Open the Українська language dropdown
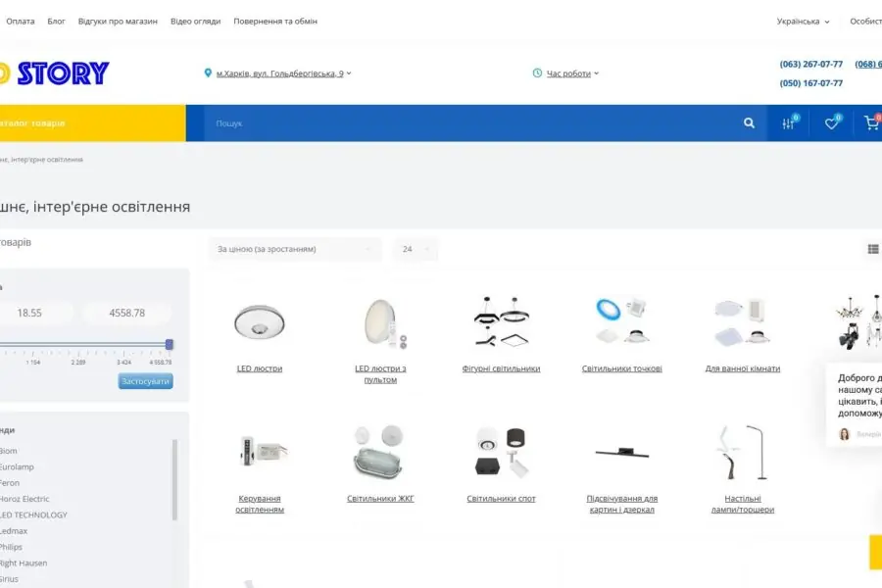882x588 pixels. coord(803,21)
